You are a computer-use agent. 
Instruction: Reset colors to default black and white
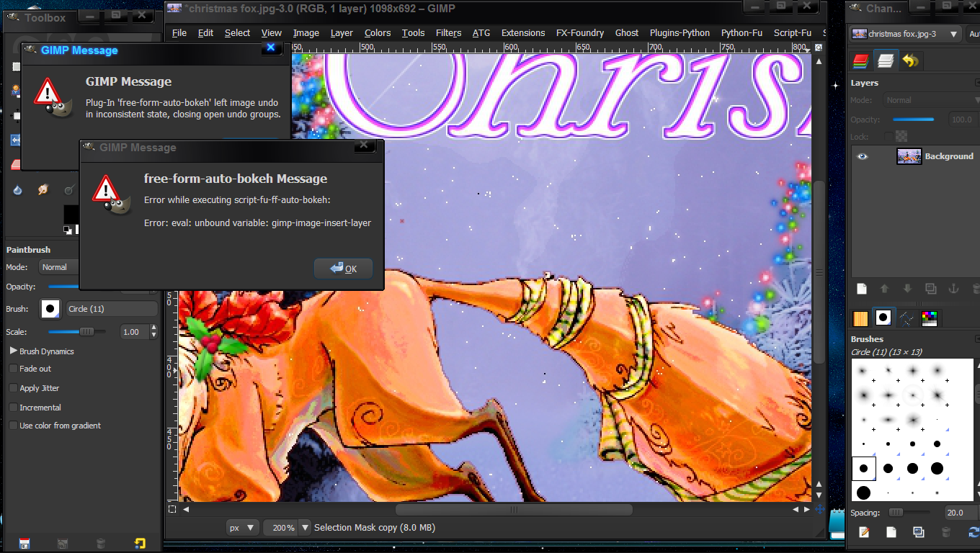pos(68,230)
